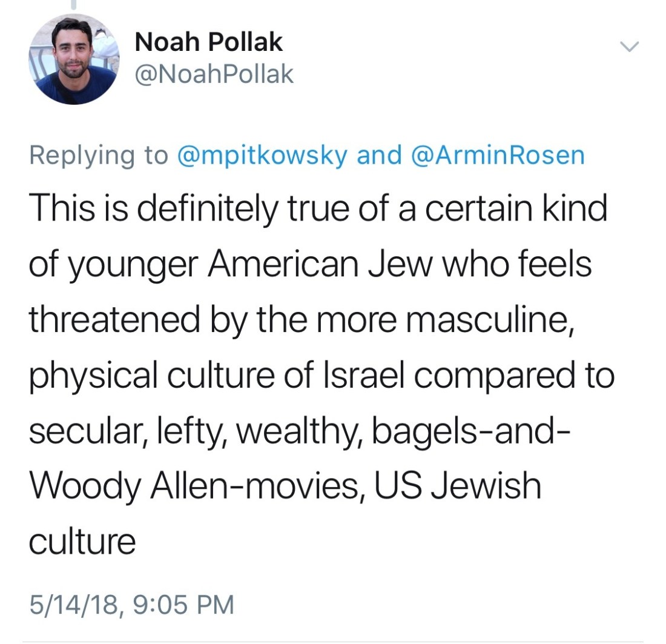The image size is (666, 644).
Task: Open the @NoahPollak handle
Action: pos(214,75)
